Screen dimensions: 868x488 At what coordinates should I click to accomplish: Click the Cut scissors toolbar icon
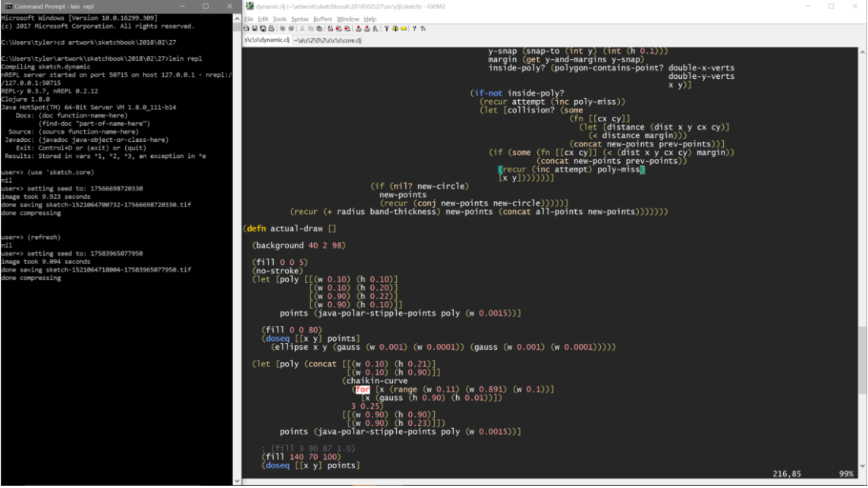click(302, 28)
